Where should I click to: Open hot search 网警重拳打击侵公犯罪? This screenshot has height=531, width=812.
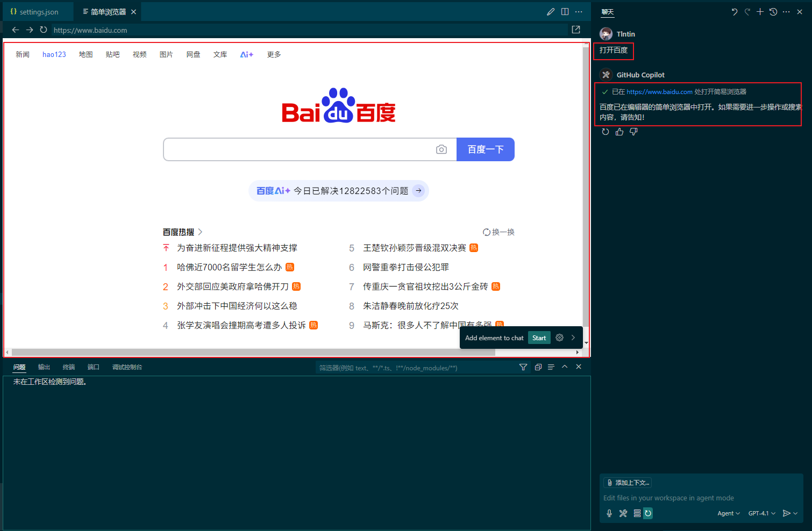pyautogui.click(x=406, y=267)
